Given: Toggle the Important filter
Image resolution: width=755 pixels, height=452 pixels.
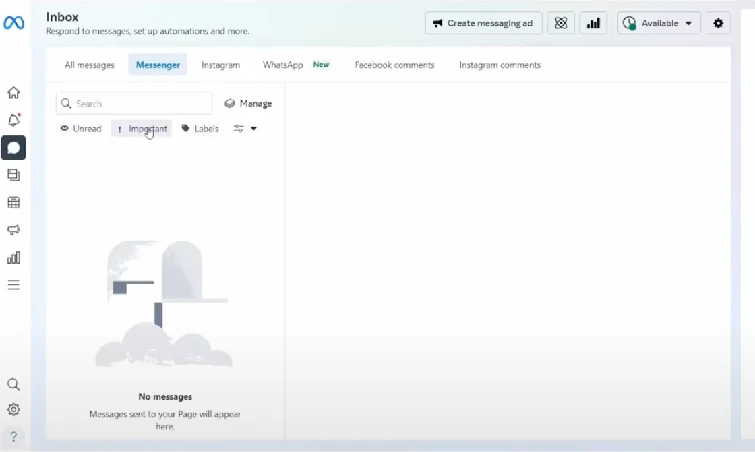Looking at the screenshot, I should [x=142, y=129].
